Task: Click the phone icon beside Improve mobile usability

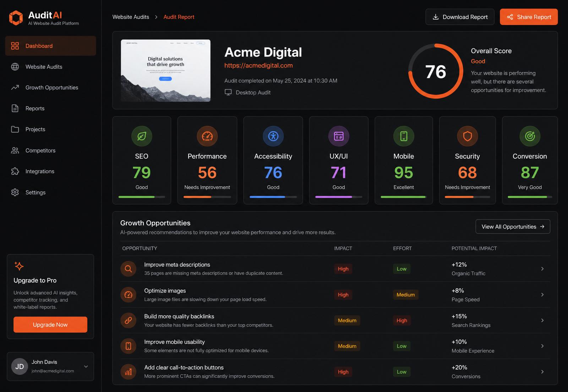Action: (x=129, y=346)
